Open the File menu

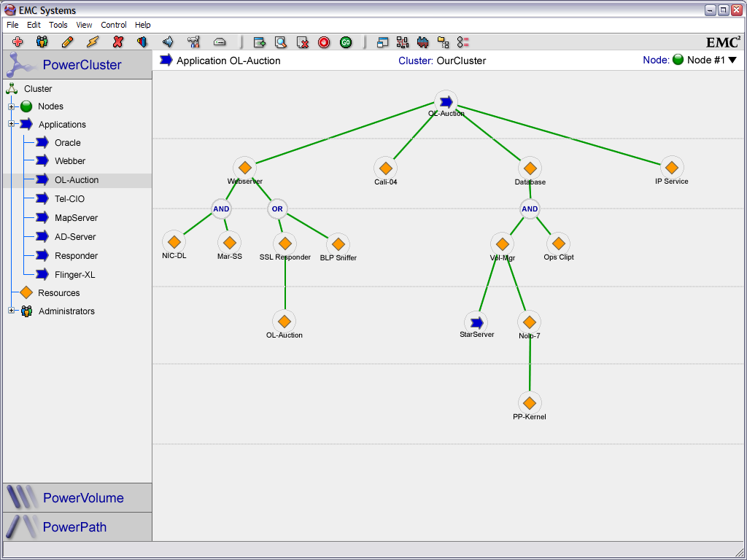pyautogui.click(x=12, y=25)
